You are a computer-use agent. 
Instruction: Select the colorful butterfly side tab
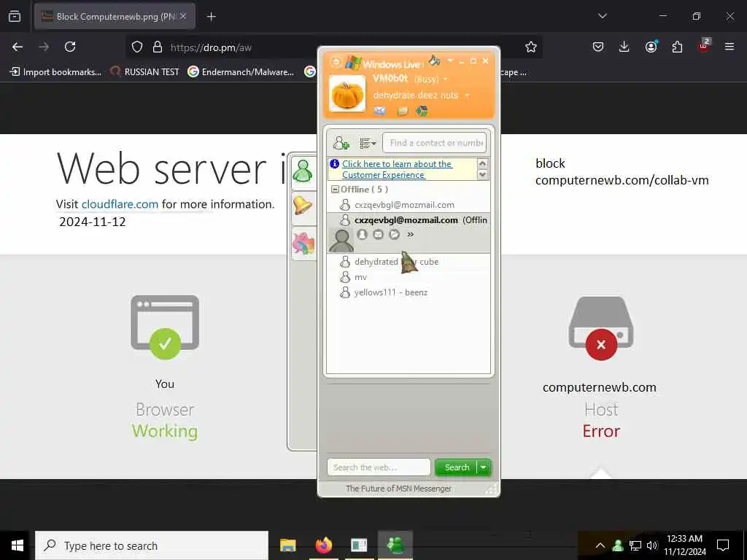[303, 244]
